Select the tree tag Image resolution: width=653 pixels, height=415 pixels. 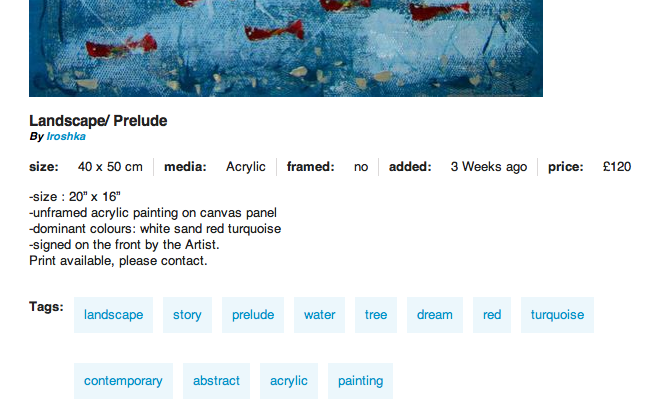point(376,315)
